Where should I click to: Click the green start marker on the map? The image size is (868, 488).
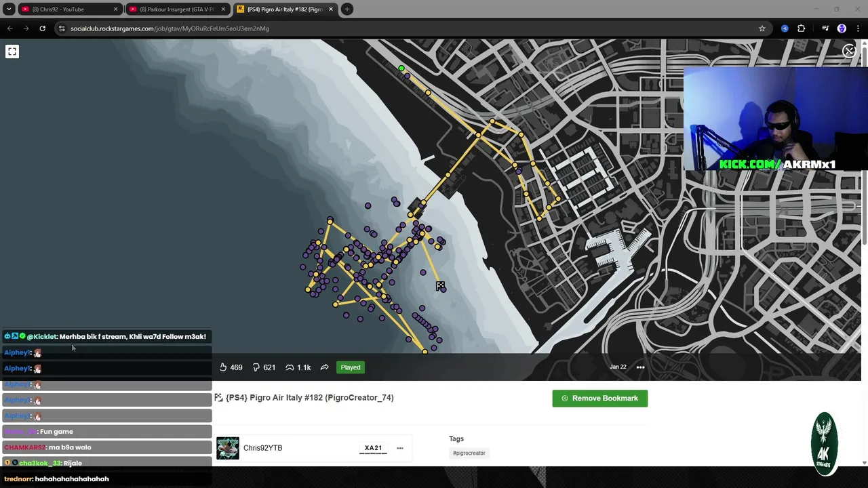401,68
